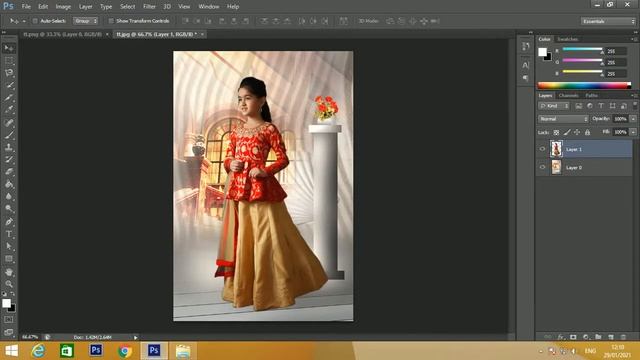Create a new layer group

pyautogui.click(x=598, y=337)
